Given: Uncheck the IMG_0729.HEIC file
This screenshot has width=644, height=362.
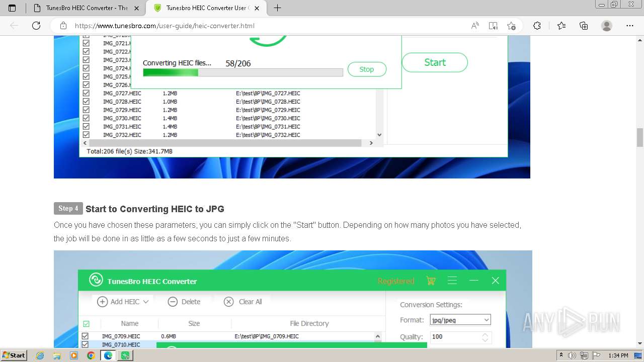Looking at the screenshot, I should [86, 110].
